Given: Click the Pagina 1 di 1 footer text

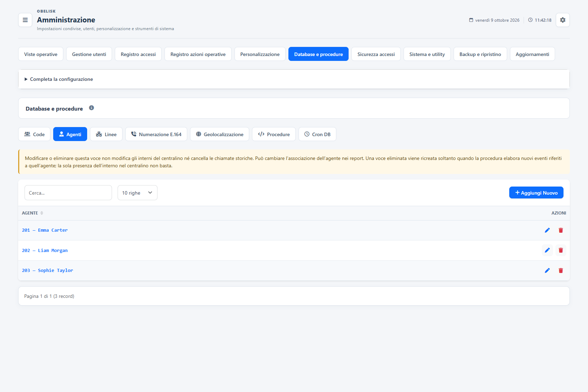Looking at the screenshot, I should coord(49,296).
